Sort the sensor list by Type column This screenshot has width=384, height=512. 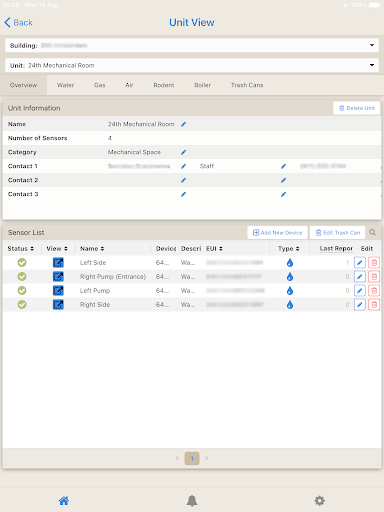click(289, 249)
